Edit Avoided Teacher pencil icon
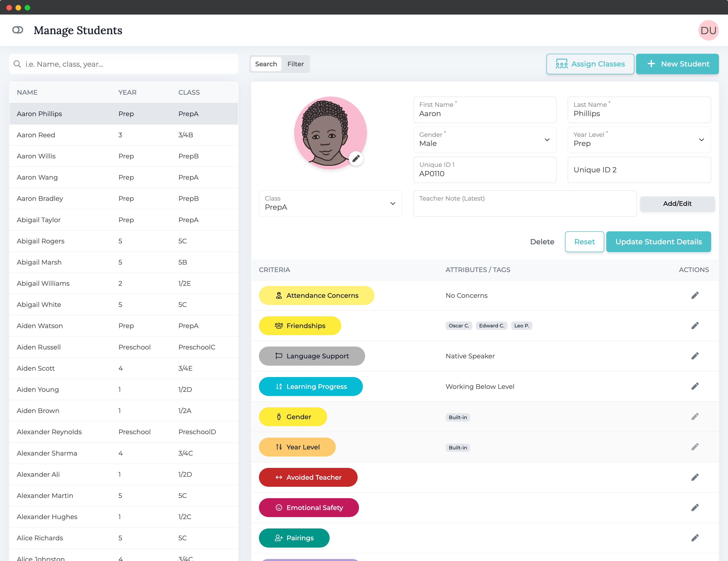This screenshot has width=728, height=561. (x=695, y=477)
